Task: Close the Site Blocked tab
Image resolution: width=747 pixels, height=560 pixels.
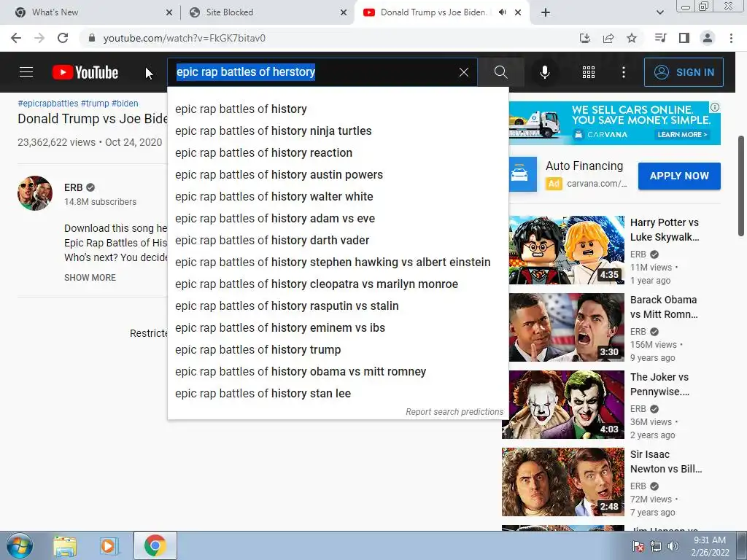Action: click(344, 13)
